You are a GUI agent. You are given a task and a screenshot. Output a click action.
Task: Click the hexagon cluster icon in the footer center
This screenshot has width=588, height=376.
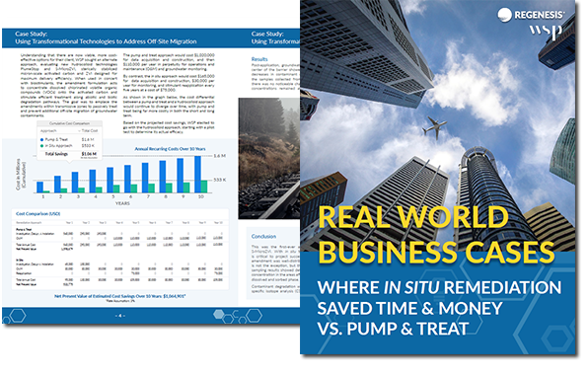[x=238, y=316]
